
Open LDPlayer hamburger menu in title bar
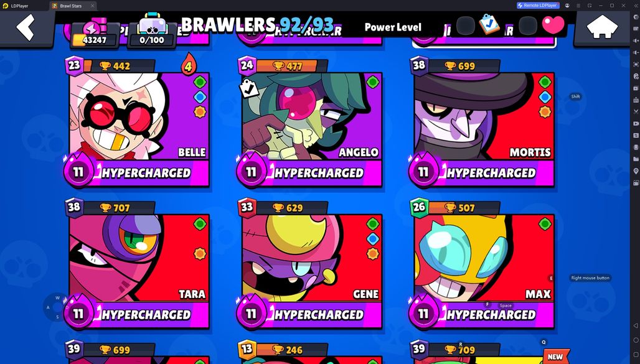coord(578,6)
